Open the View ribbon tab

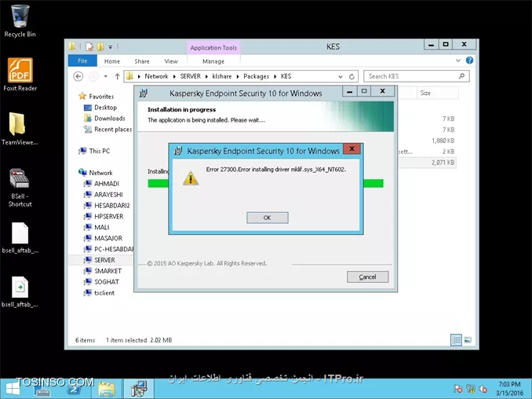(171, 61)
